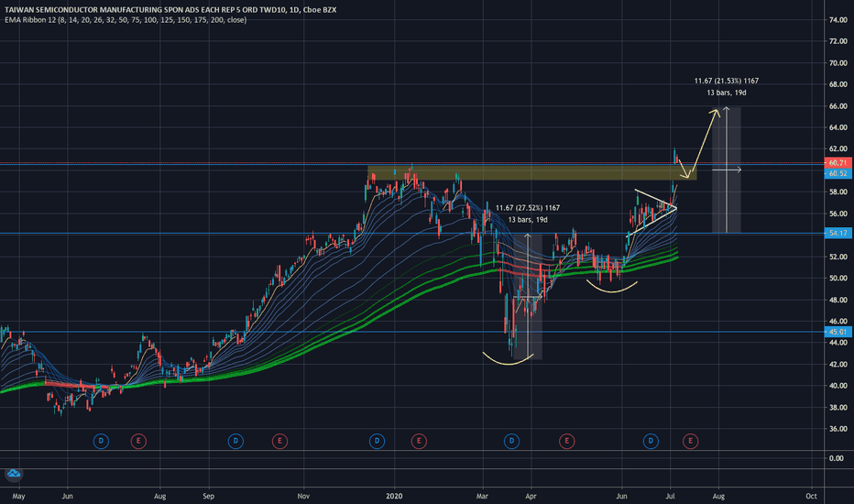Open the earnings marker after Jul 2020
The width and height of the screenshot is (854, 504).
tap(690, 441)
